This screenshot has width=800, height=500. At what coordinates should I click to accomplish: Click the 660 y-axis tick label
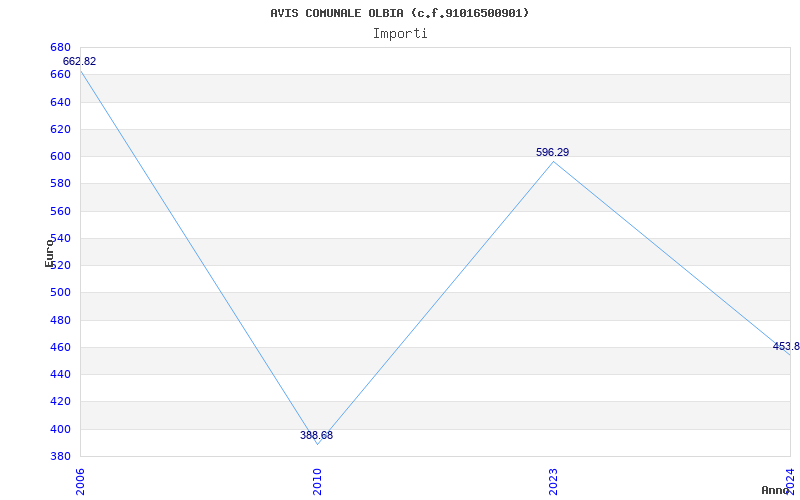60,74
